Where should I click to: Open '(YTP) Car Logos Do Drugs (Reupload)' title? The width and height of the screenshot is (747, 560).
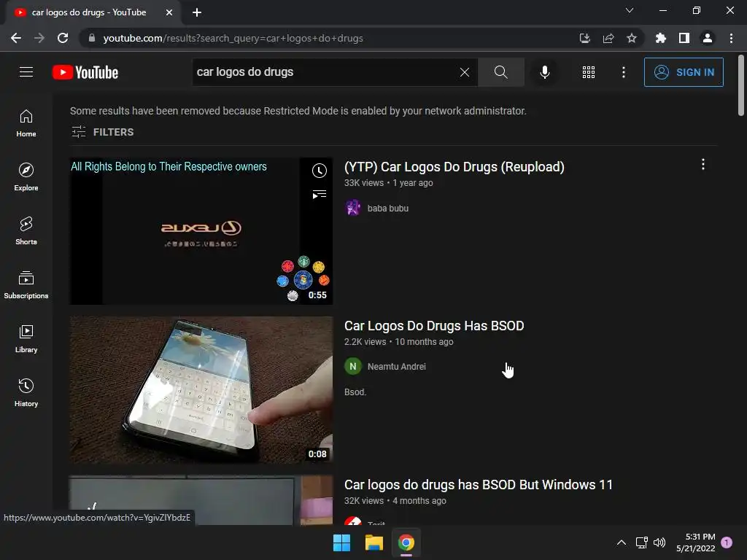(x=454, y=167)
